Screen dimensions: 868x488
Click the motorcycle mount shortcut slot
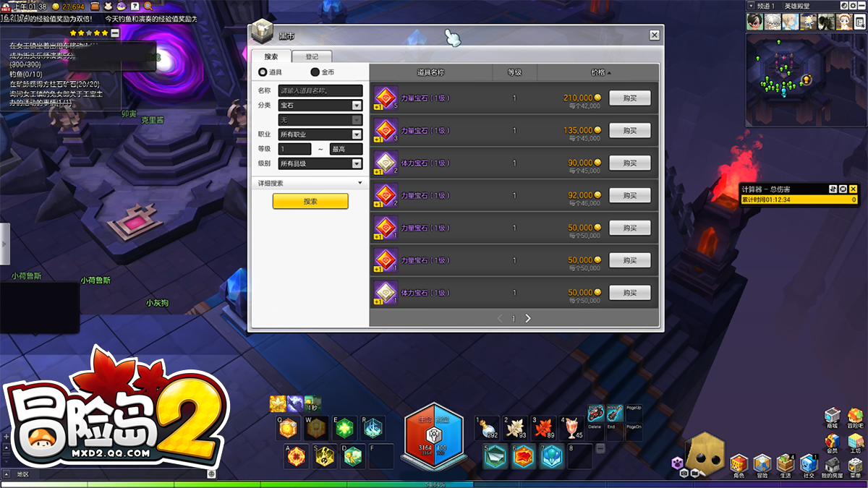596,413
